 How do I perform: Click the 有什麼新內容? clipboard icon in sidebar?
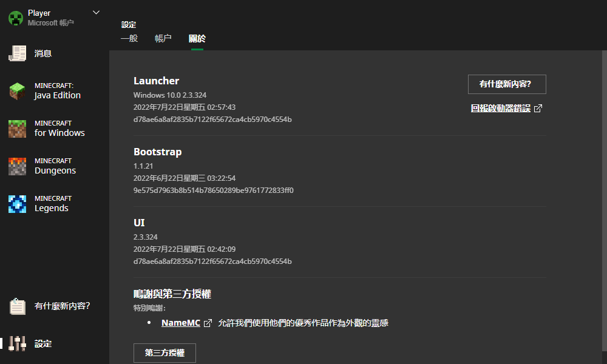(18, 306)
